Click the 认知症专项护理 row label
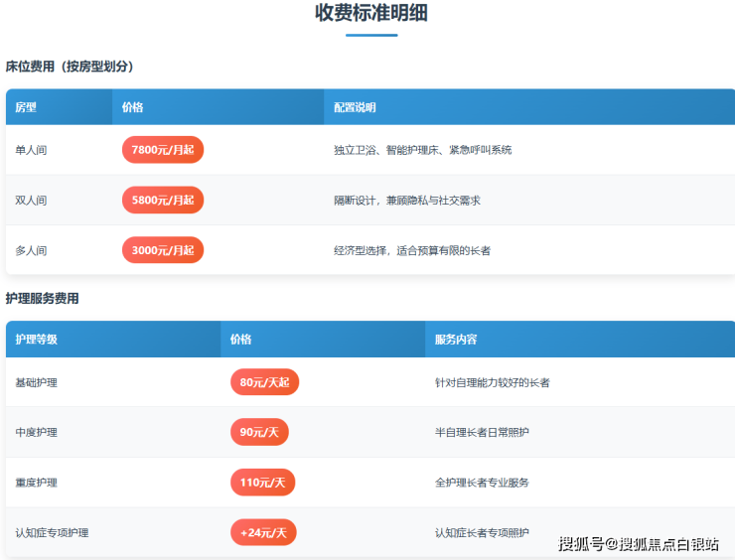735x560 pixels. coord(52,533)
